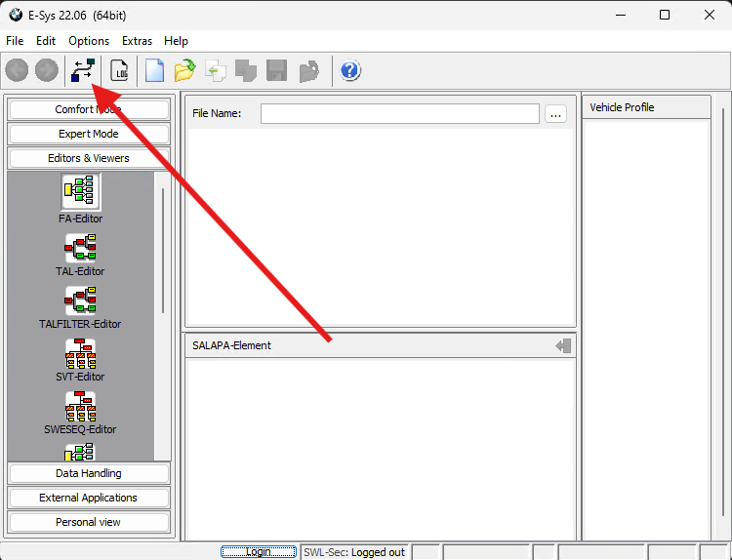This screenshot has height=560, width=732.
Task: Click the Login button in status bar
Action: click(x=259, y=552)
